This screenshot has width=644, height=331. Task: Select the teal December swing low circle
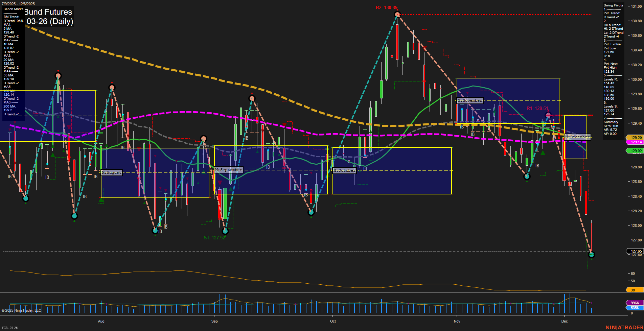tap(592, 255)
